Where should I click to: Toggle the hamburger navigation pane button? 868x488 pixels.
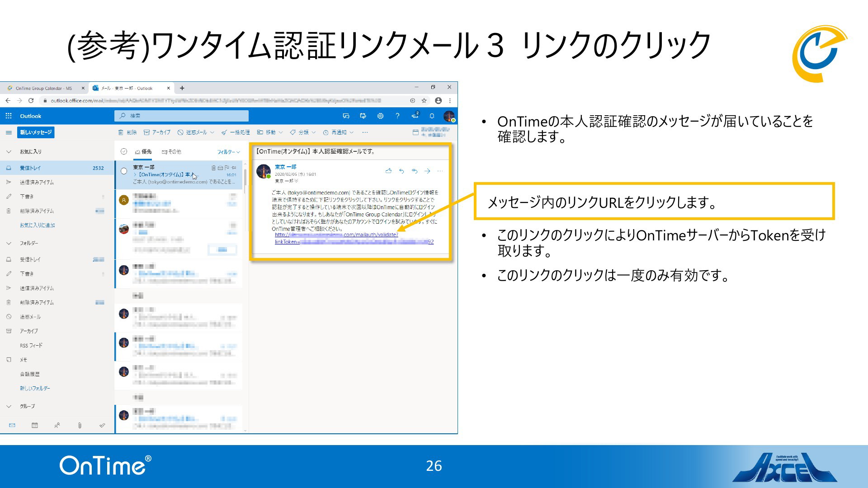8,132
